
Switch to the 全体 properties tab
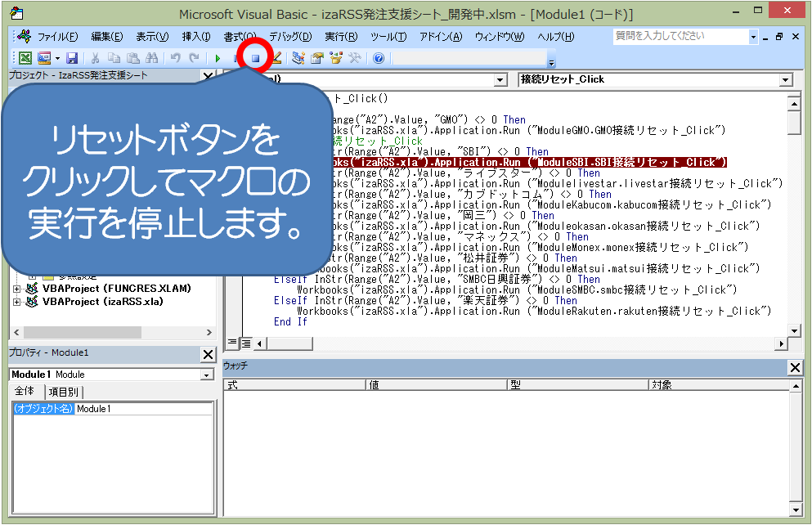(x=25, y=391)
